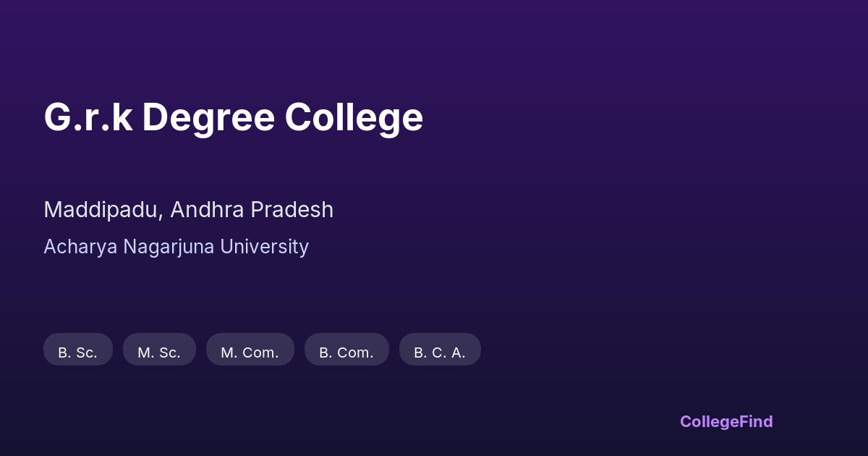Open the CollegeFind brand logo
This screenshot has height=456, width=868.
pos(726,421)
